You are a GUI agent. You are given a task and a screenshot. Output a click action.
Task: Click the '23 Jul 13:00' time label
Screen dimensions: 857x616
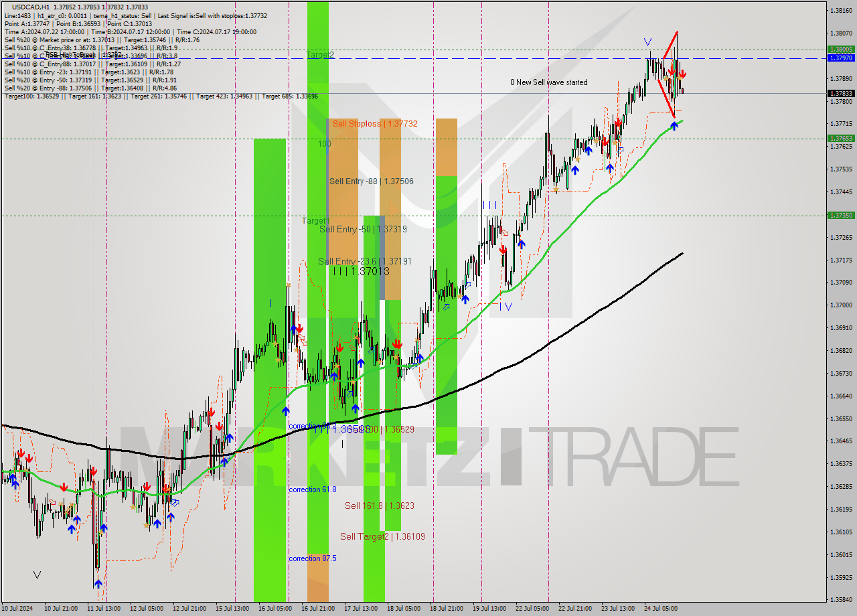coord(618,609)
